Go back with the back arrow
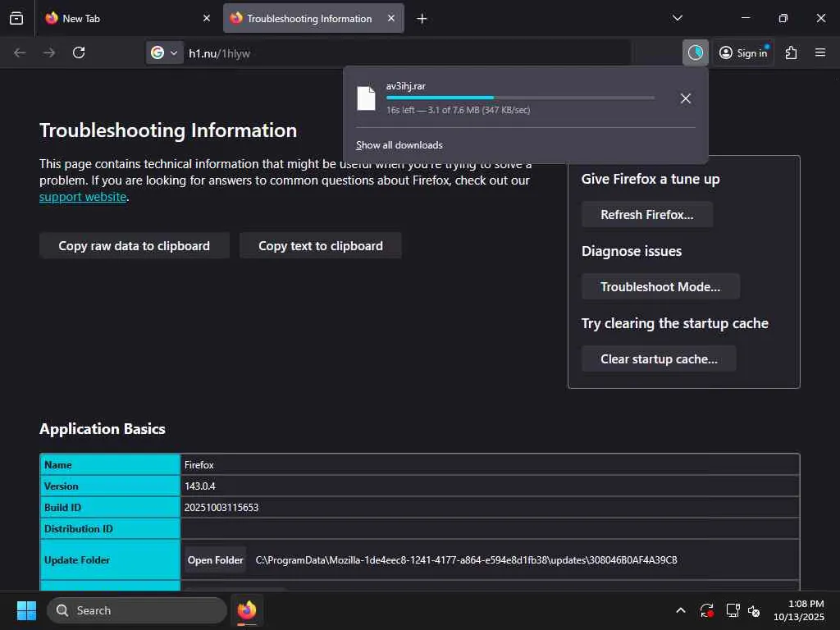Image resolution: width=840 pixels, height=630 pixels. tap(20, 52)
